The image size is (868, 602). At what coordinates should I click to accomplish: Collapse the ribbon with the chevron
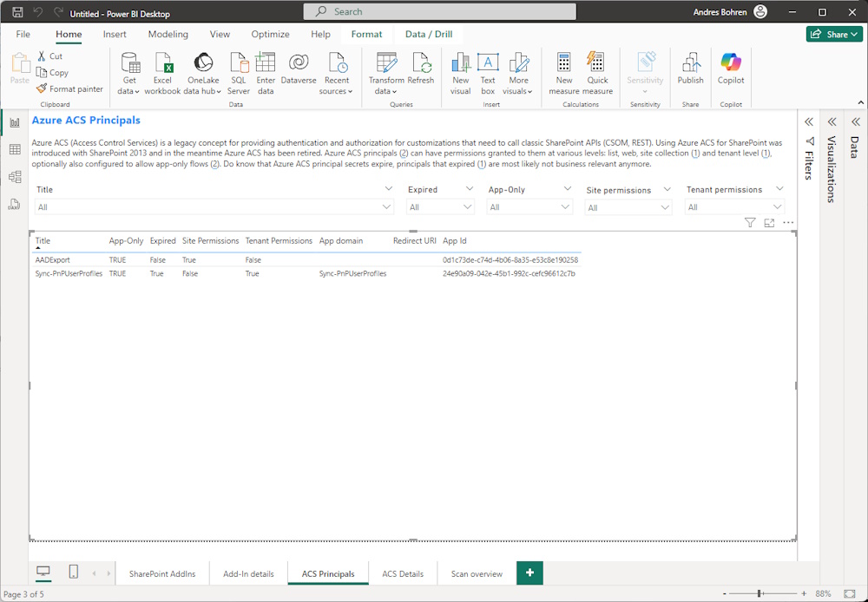(861, 102)
